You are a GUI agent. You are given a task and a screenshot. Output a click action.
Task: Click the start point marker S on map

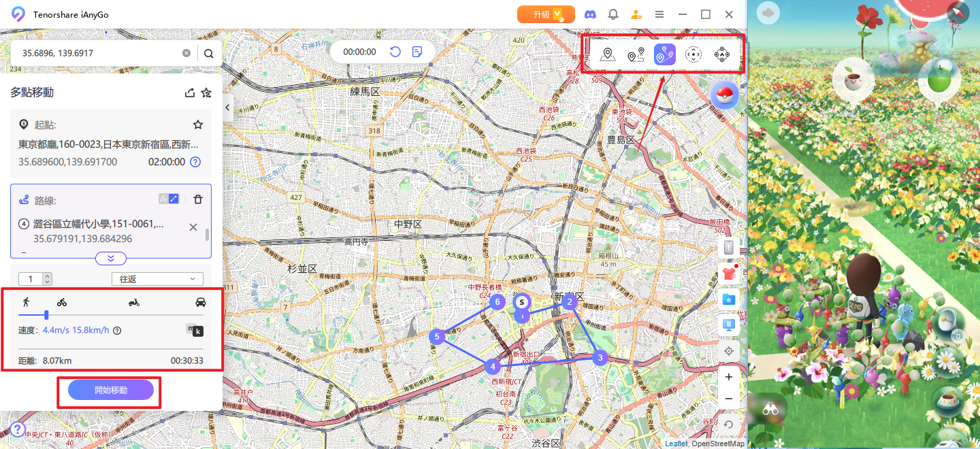pos(522,301)
